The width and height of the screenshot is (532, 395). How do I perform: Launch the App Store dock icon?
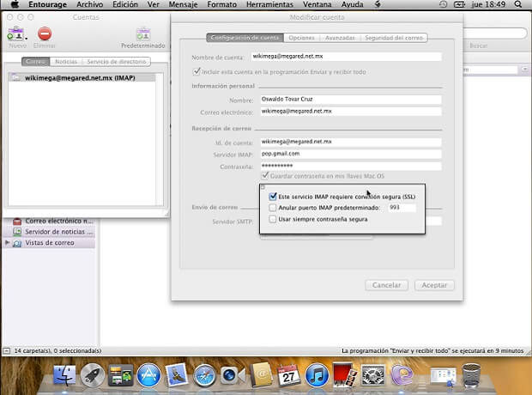click(148, 375)
